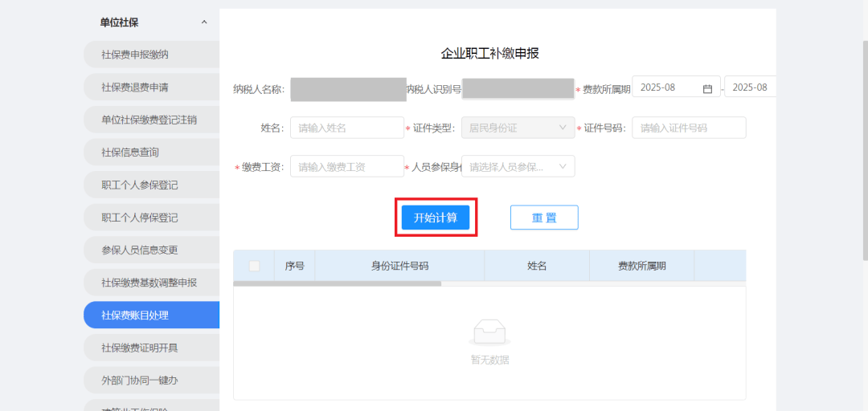Click the 重置 button
The height and width of the screenshot is (411, 868).
pos(544,218)
